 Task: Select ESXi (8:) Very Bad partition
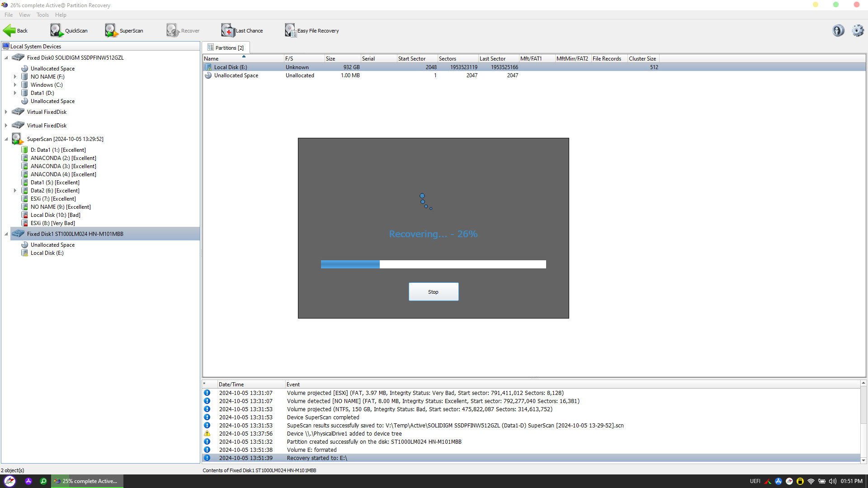coord(52,223)
